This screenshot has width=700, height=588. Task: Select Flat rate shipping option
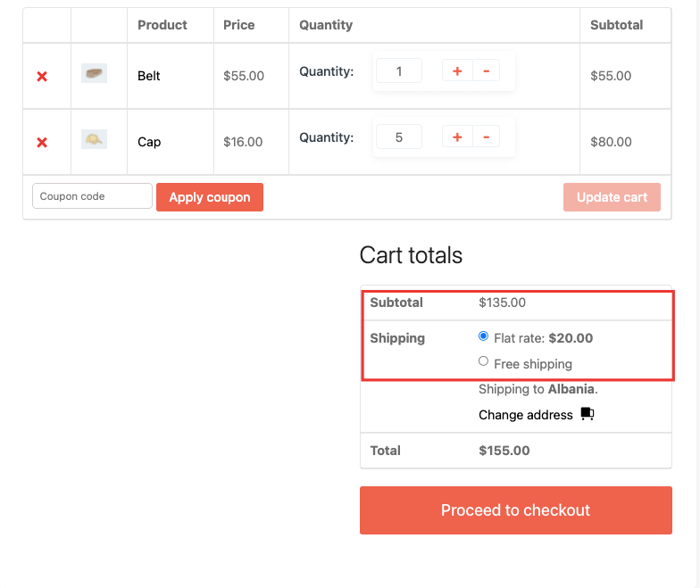click(483, 335)
